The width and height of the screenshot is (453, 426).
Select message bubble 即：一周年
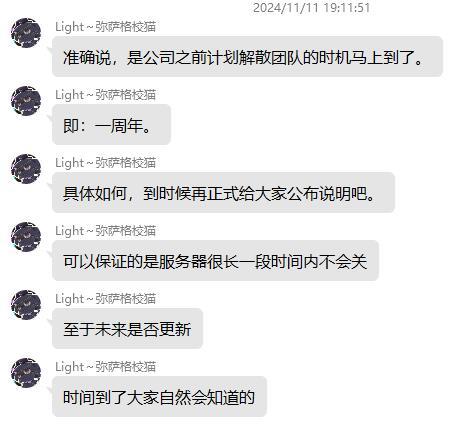click(111, 125)
